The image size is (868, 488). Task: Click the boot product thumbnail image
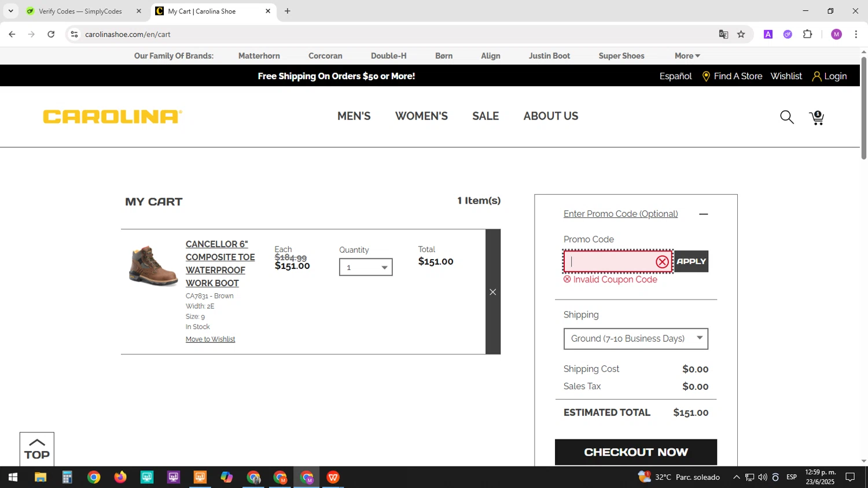point(153,266)
